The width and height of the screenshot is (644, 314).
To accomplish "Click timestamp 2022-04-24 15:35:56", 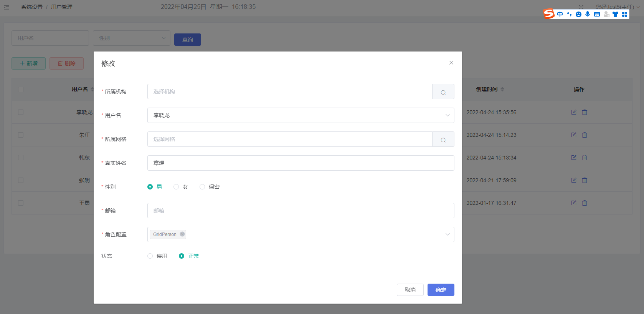I will click(x=491, y=112).
